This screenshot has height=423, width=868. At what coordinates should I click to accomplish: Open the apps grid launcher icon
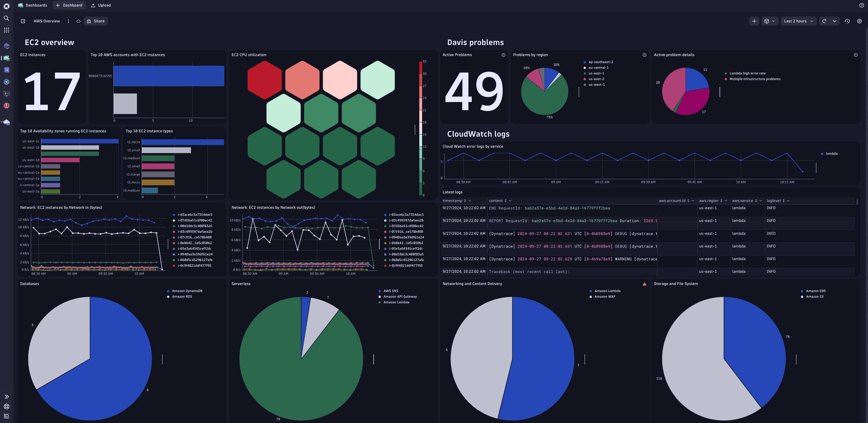coord(6,30)
